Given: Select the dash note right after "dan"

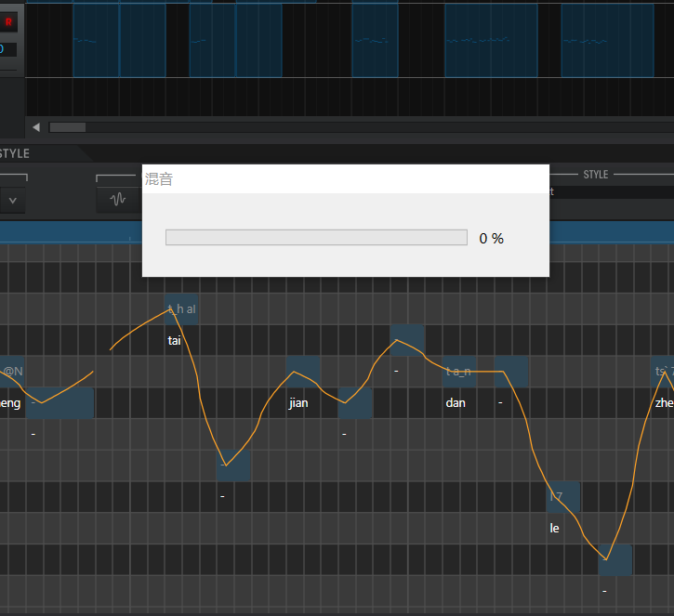Looking at the screenshot, I should [511, 371].
